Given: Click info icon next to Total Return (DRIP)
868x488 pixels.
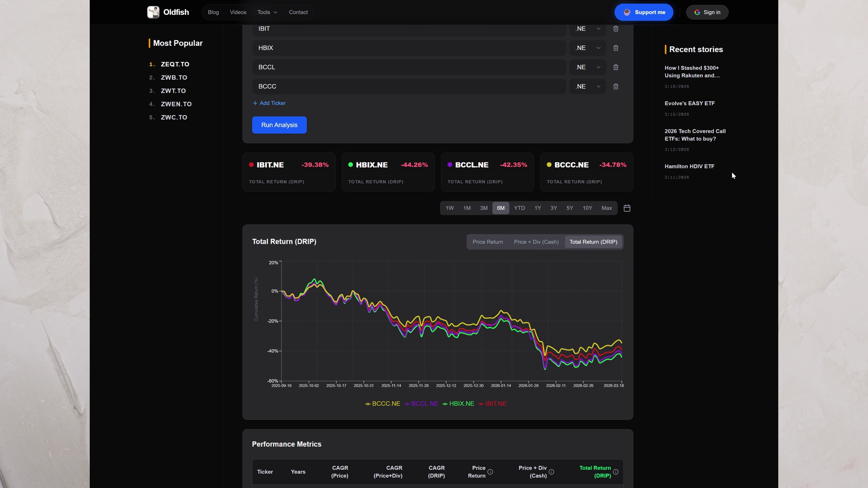Looking at the screenshot, I should click(x=616, y=472).
